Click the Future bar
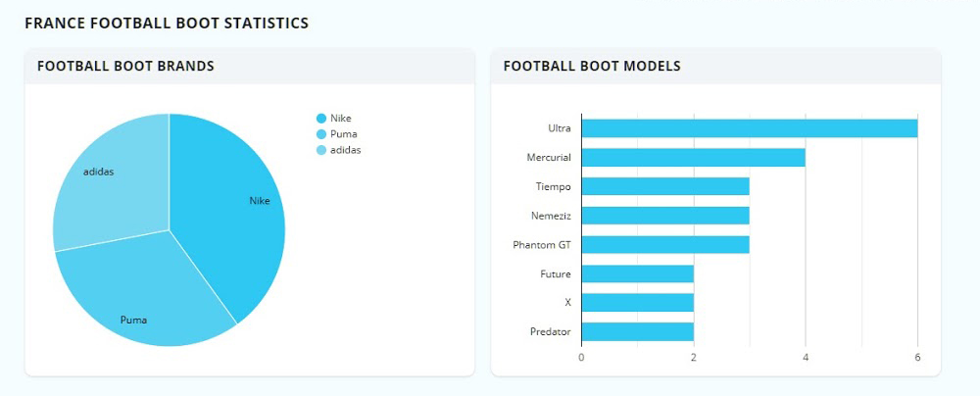Viewport: 980px width, 396px height. click(x=637, y=273)
